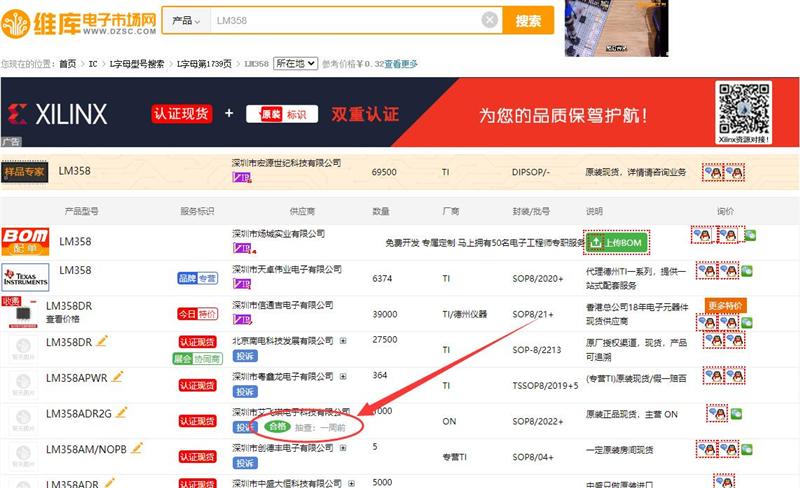
Task: Click 投诉 under 深圳市创德丰电子有限公司
Action: [245, 463]
